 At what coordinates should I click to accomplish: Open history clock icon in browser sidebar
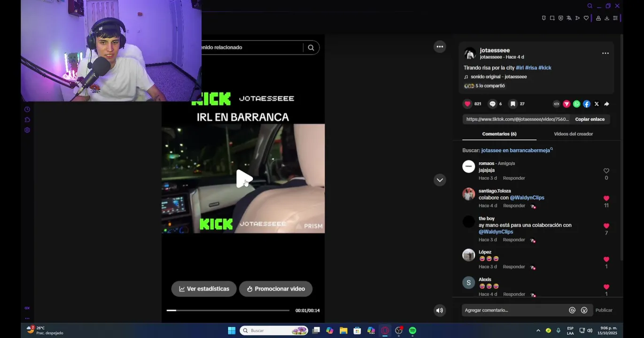click(27, 109)
